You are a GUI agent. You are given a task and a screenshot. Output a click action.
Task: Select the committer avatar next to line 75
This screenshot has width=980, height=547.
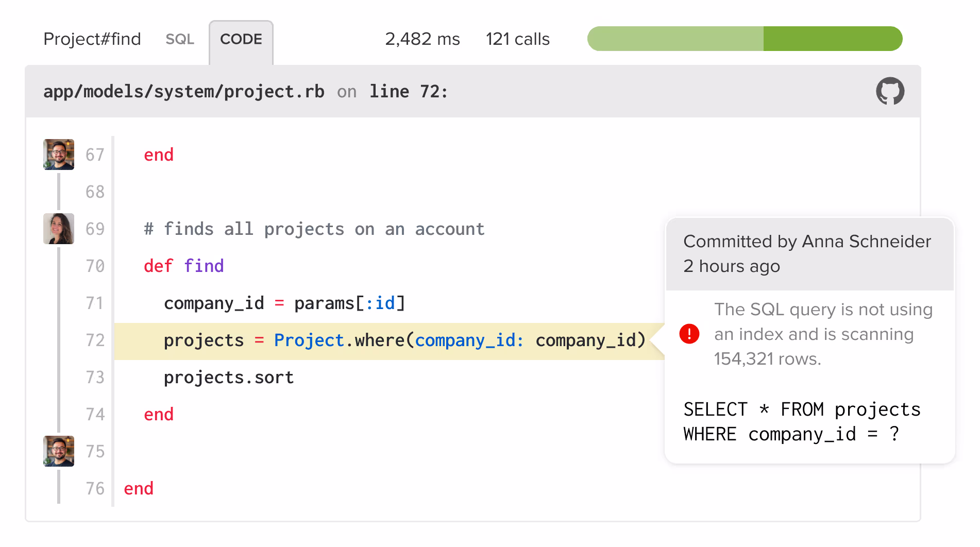click(58, 451)
